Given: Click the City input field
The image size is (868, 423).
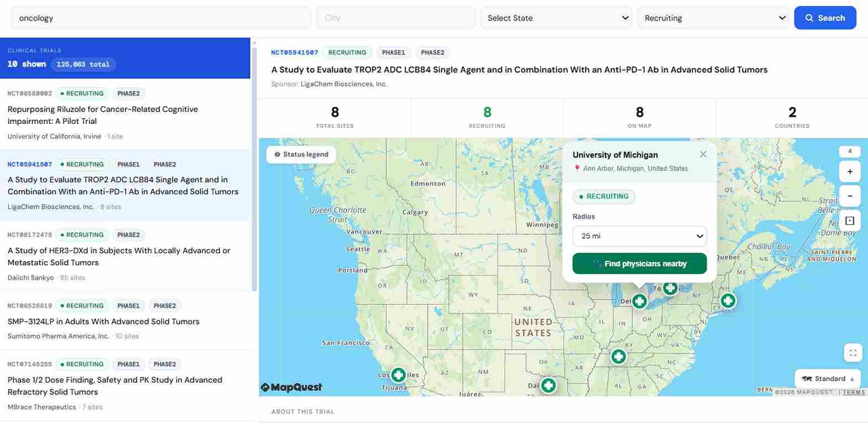Looking at the screenshot, I should [396, 18].
